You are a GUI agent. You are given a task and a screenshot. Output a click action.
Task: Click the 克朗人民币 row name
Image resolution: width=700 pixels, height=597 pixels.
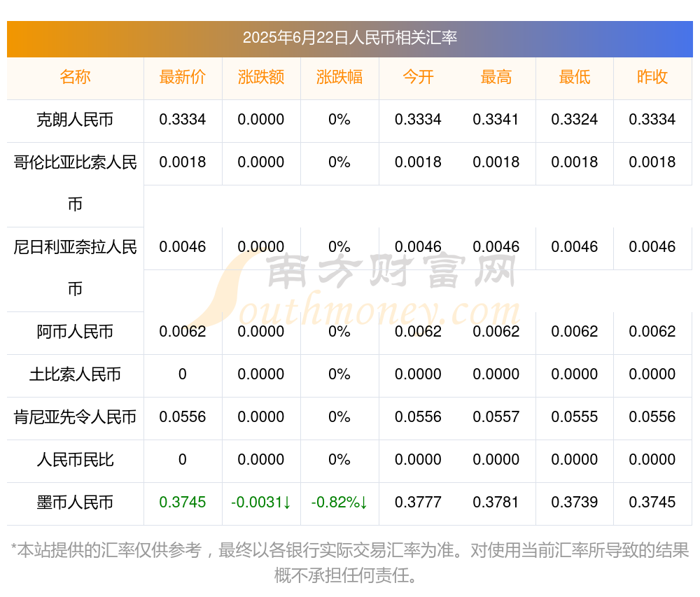click(75, 120)
